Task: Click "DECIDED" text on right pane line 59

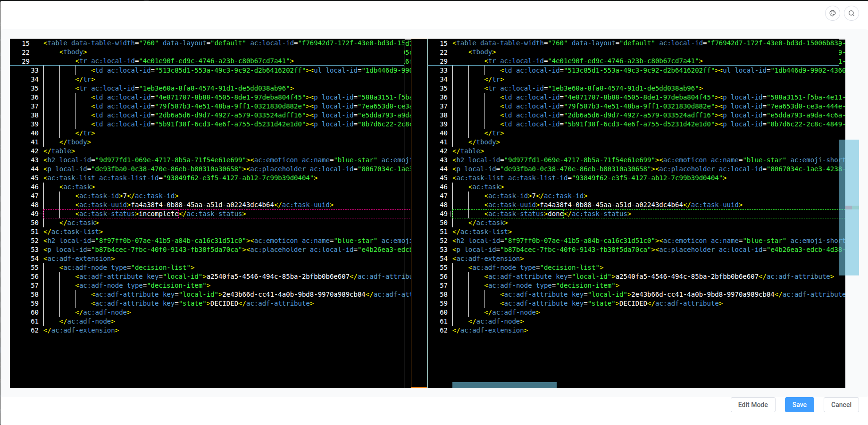Action: click(633, 303)
